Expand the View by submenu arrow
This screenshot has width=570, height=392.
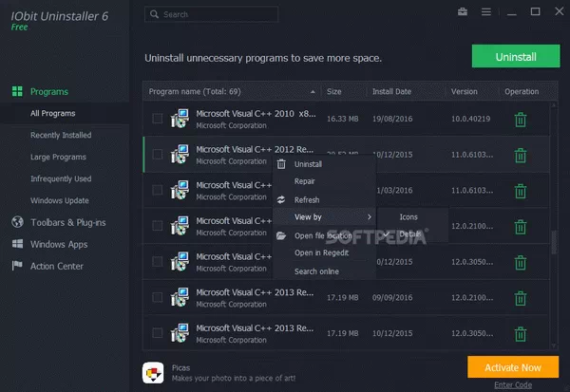pyautogui.click(x=369, y=217)
